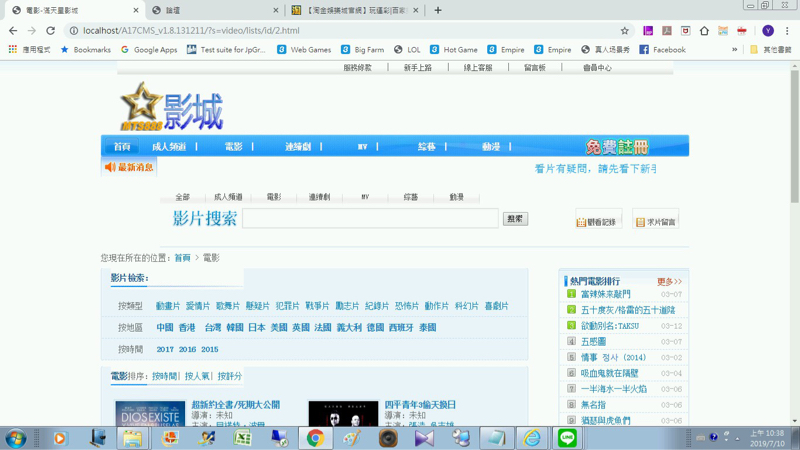This screenshot has width=800, height=450.
Task: Click the 免費註冊 register banner
Action: (617, 147)
